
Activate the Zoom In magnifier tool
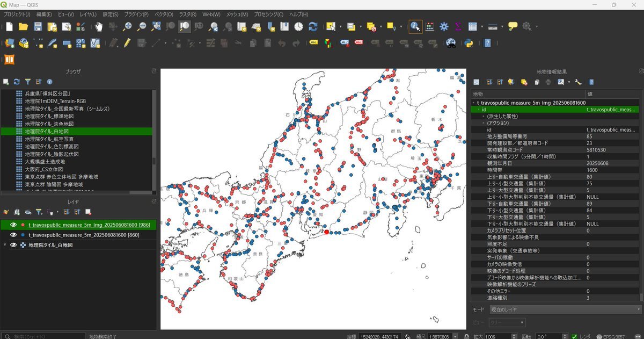[x=128, y=26]
